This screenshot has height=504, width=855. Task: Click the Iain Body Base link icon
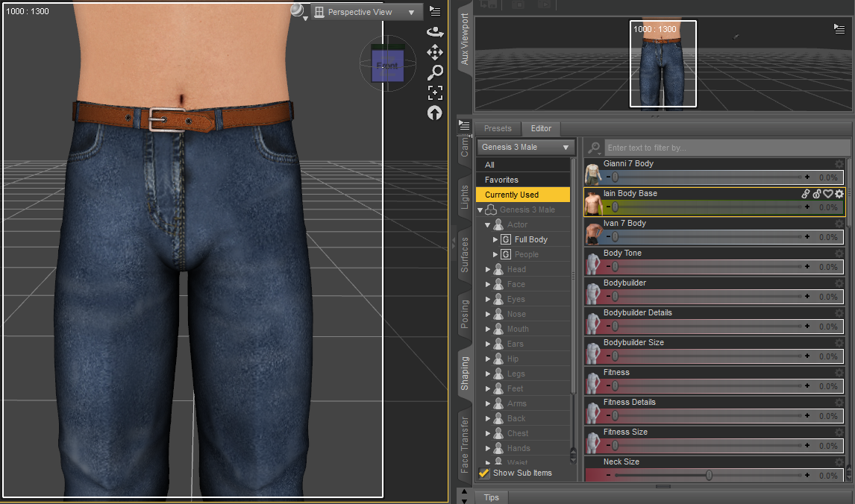pyautogui.click(x=805, y=193)
